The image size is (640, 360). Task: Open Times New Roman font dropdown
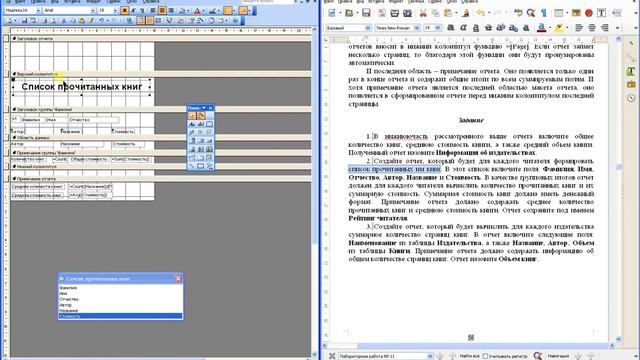coord(416,28)
